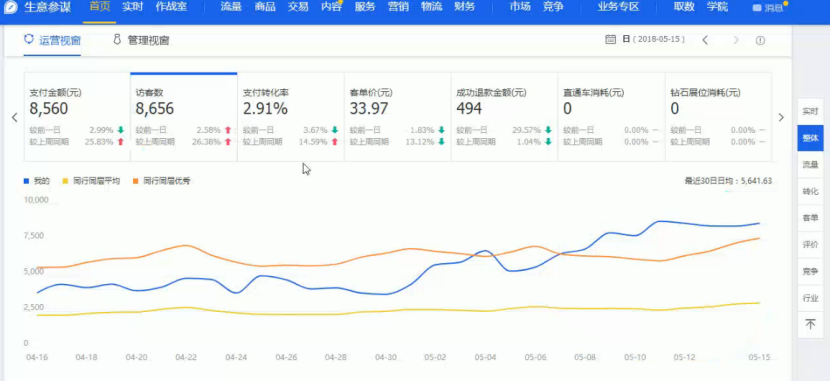Click the 日 (2018-05-15) date selector
Screen dimensions: 830x381
654,39
